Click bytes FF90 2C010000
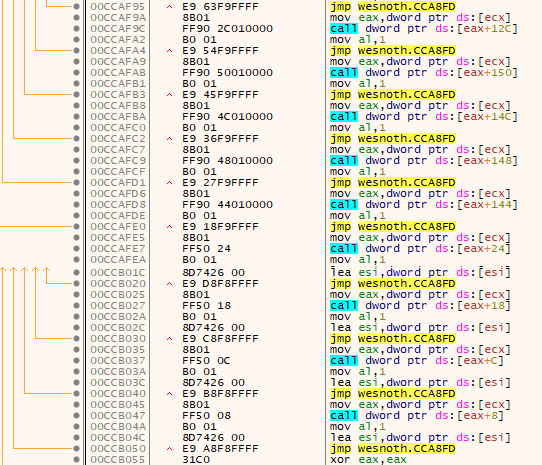 click(227, 28)
